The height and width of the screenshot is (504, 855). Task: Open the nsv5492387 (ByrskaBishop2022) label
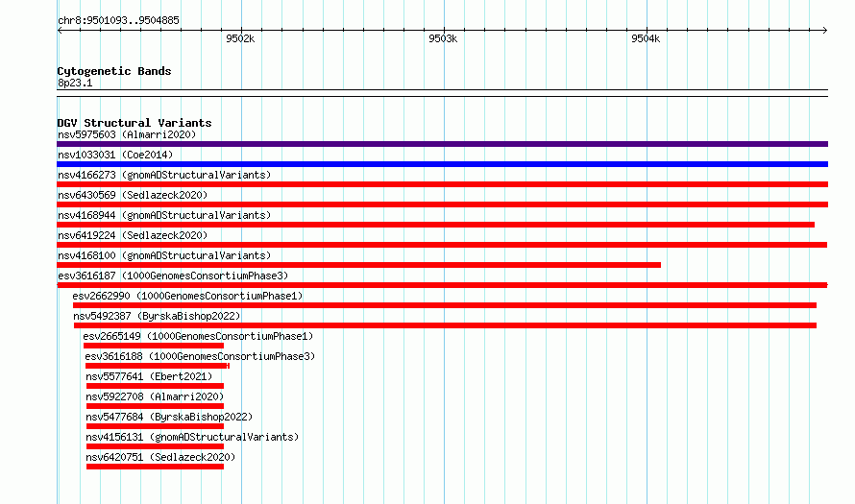[x=157, y=316]
